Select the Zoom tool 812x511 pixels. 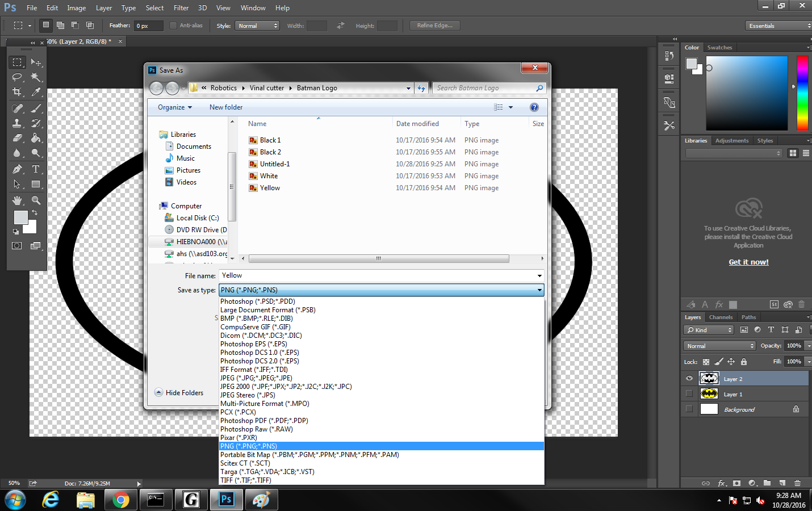click(x=36, y=200)
